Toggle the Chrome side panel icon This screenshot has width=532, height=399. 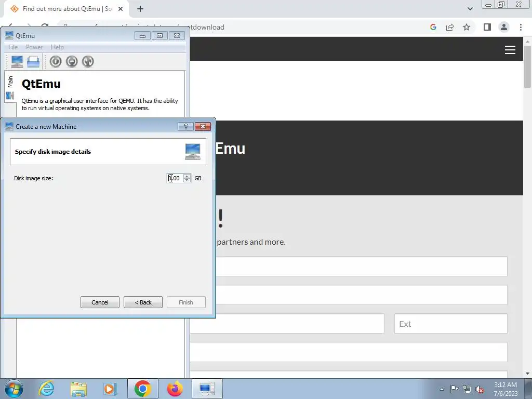[x=487, y=27]
